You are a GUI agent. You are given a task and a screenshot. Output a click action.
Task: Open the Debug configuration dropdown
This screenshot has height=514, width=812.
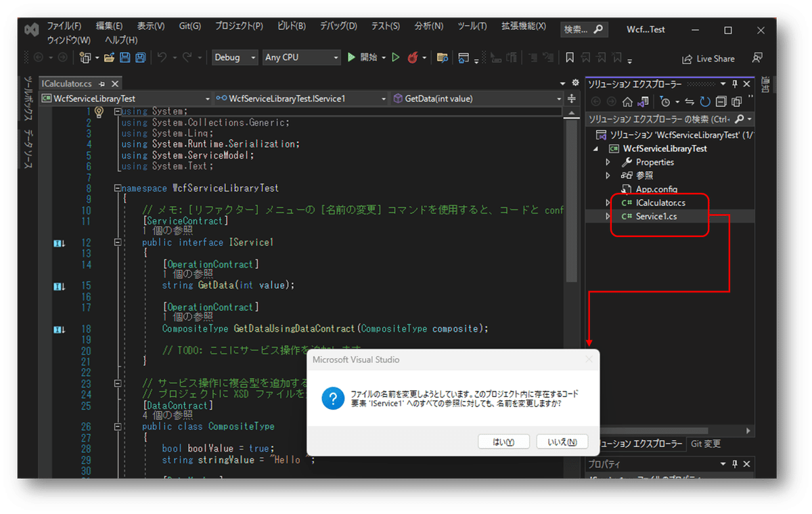tap(235, 58)
